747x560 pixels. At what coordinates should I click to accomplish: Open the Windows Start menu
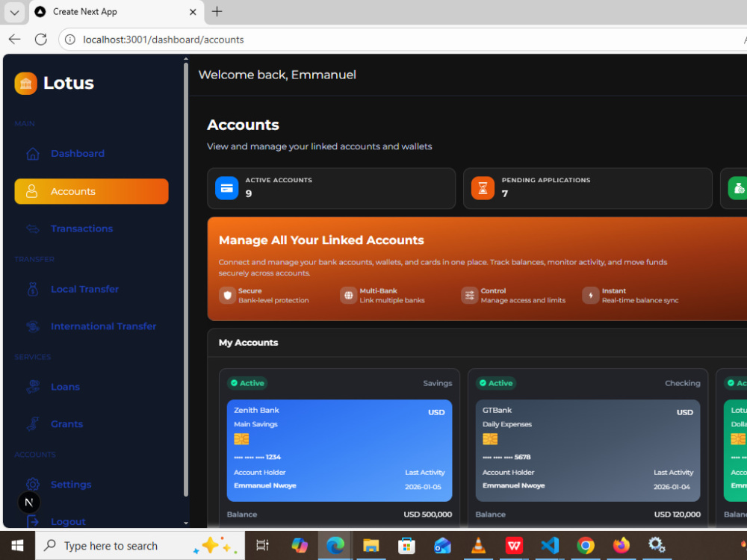point(17,546)
